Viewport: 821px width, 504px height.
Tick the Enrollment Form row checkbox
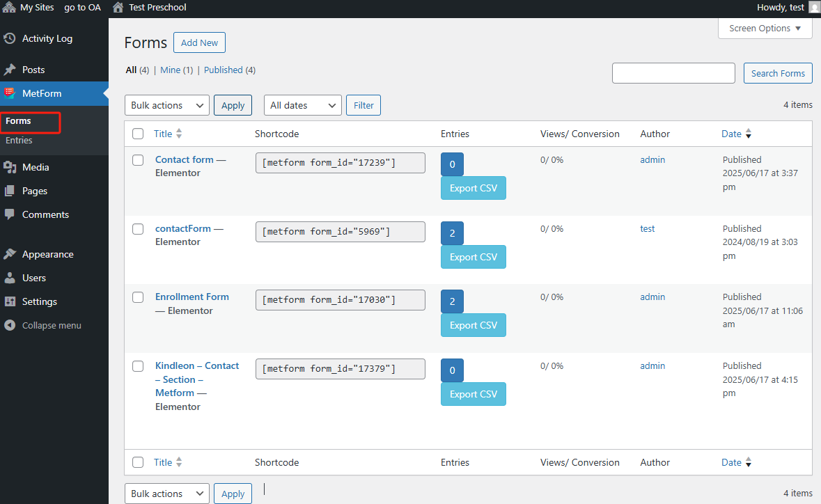(x=138, y=297)
